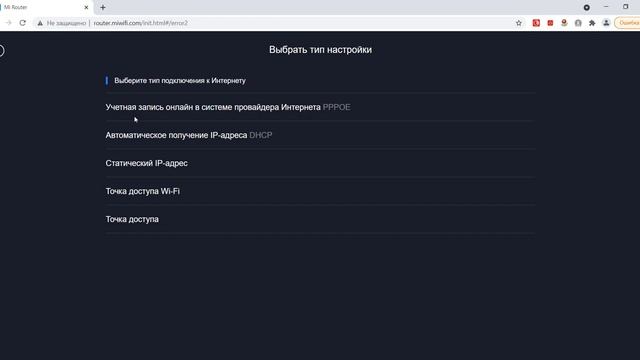Open the first red extension icon
640x360 pixels.
coord(536,23)
